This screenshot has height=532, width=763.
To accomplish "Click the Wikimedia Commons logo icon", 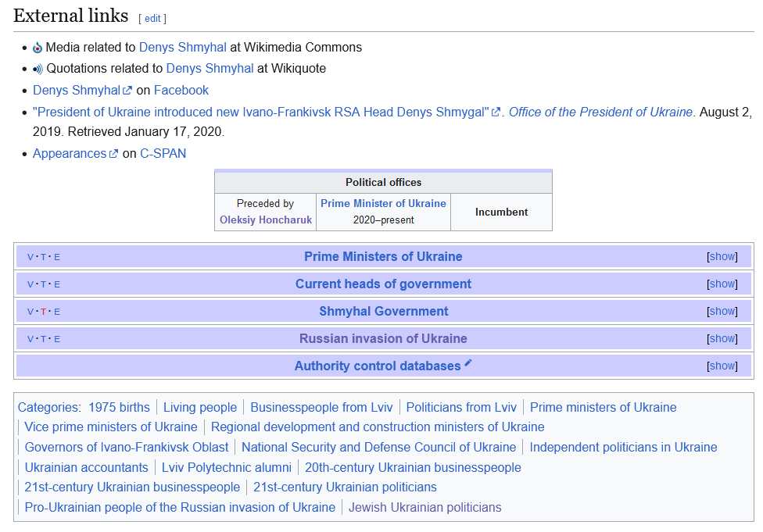I will click(x=38, y=48).
